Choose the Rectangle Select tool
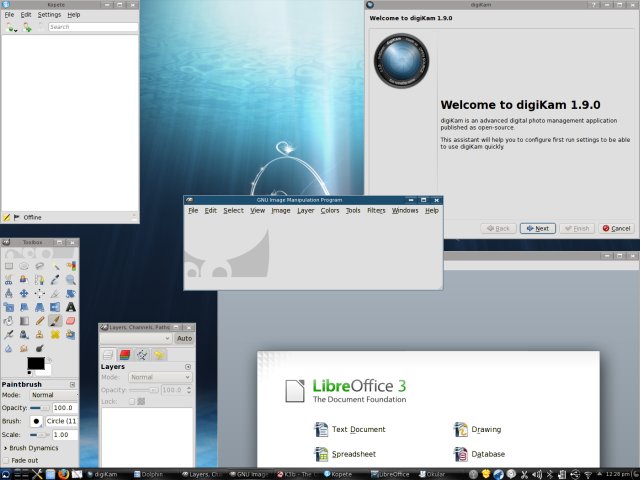 (8, 266)
